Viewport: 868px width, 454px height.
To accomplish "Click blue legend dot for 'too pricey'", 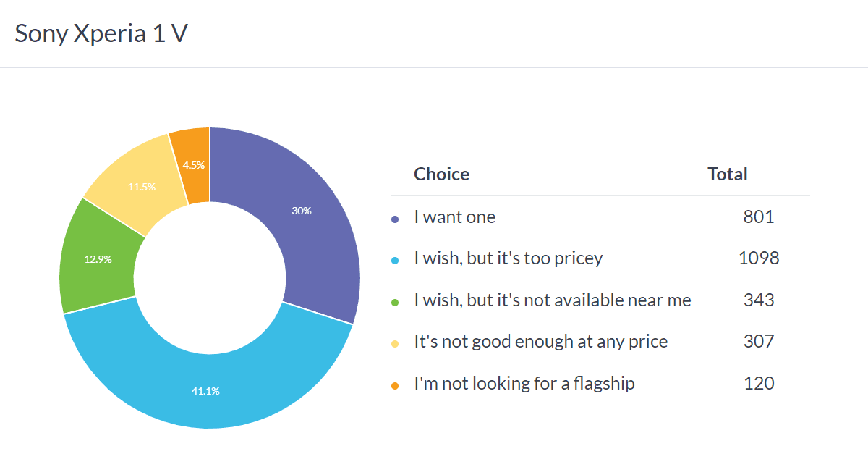I will [395, 259].
